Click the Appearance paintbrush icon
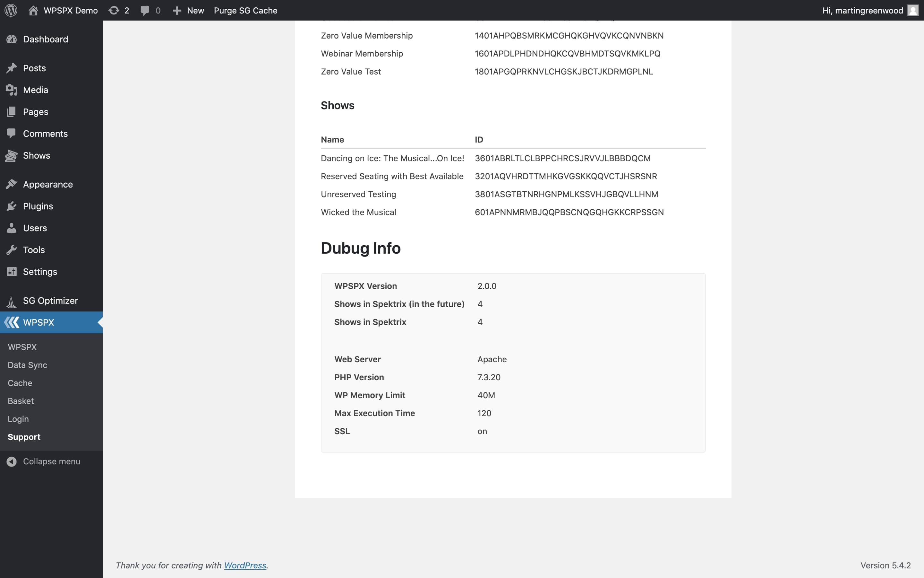This screenshot has height=578, width=924. [12, 184]
